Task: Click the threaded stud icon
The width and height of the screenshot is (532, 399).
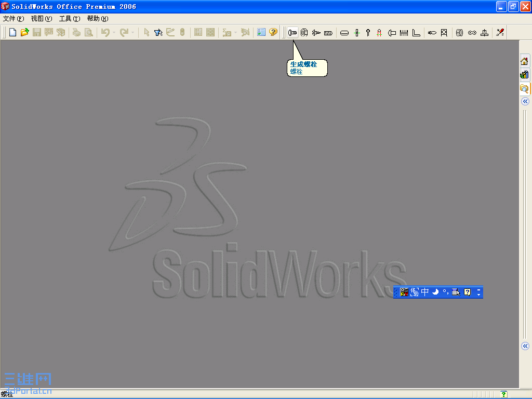Action: (x=328, y=33)
